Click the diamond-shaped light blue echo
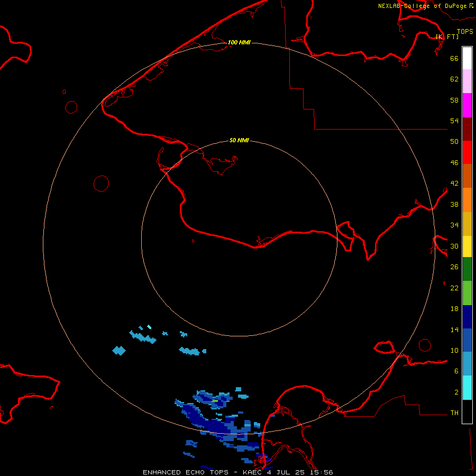 (x=119, y=351)
